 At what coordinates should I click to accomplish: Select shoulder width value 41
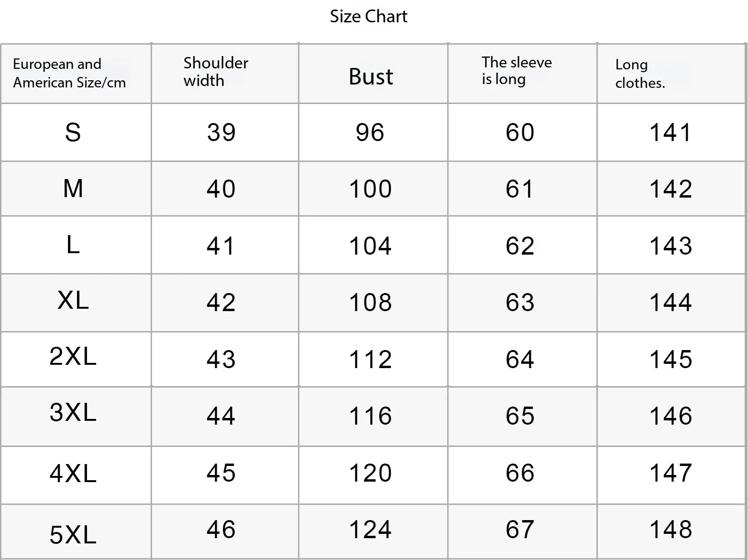tap(221, 246)
